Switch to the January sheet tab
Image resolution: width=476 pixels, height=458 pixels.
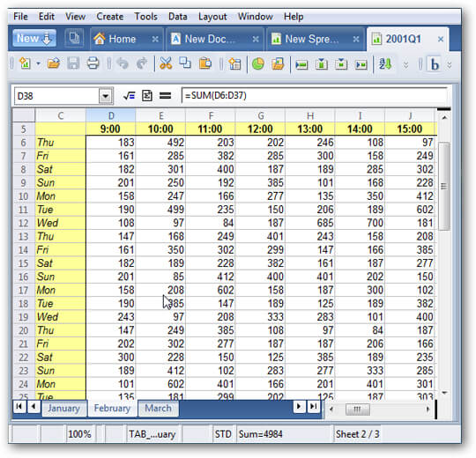click(x=64, y=408)
